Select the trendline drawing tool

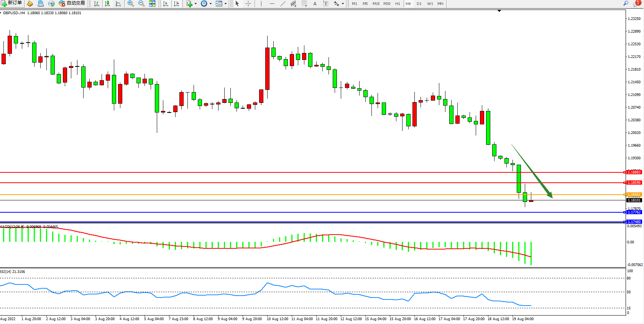283,4
